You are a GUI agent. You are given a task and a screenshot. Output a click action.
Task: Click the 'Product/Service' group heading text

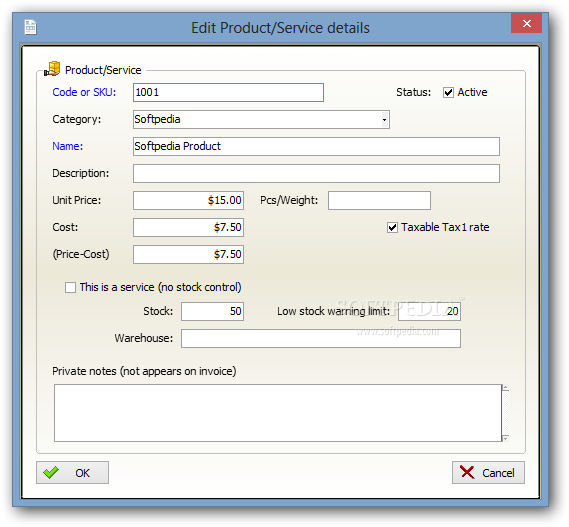[x=103, y=70]
